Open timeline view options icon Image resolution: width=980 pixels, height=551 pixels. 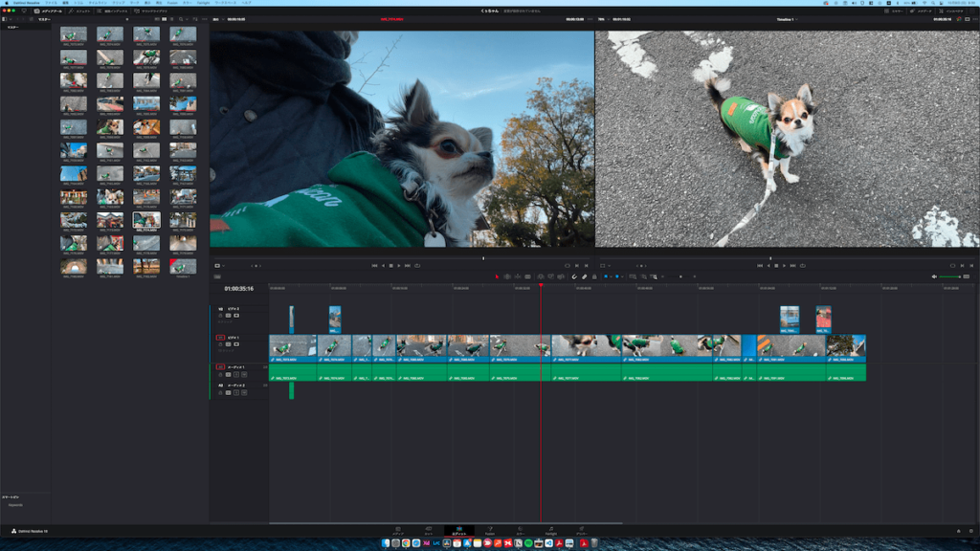click(x=217, y=276)
